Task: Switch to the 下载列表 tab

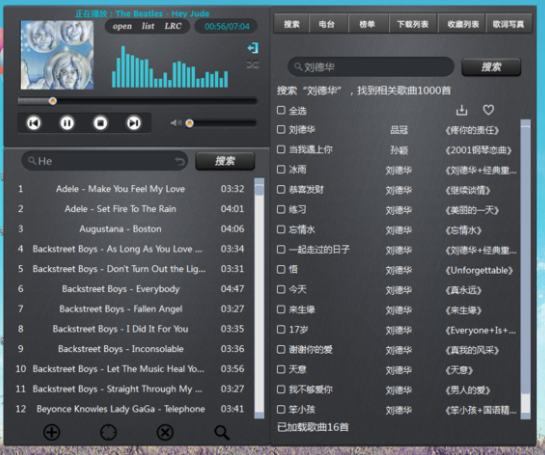Action: 413,24
